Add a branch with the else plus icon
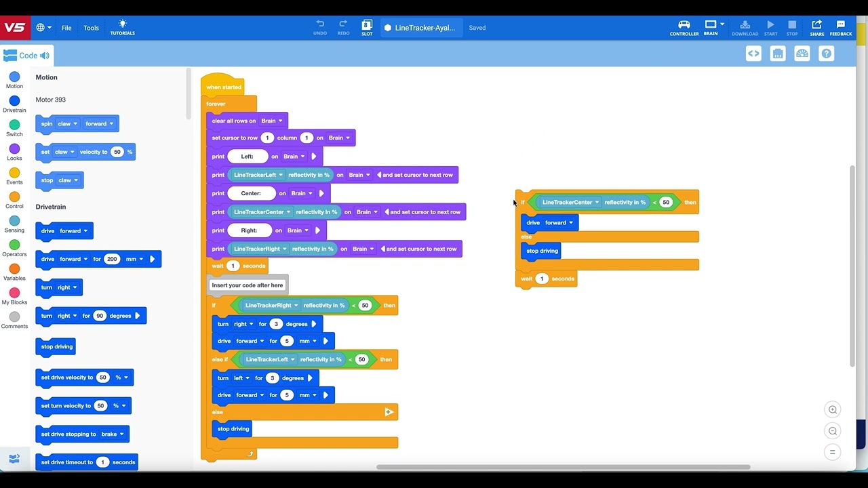The height and width of the screenshot is (488, 868). coord(389,411)
